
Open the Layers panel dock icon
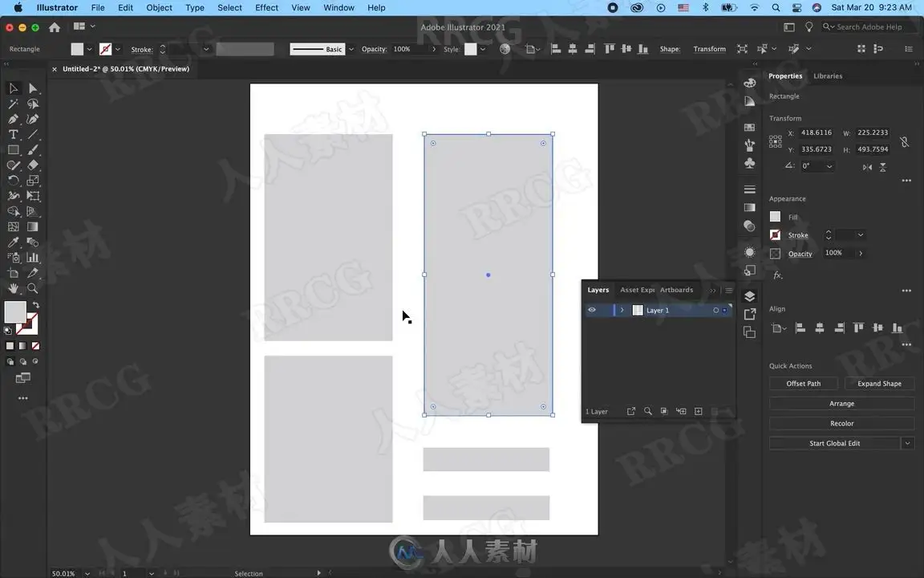(x=750, y=296)
